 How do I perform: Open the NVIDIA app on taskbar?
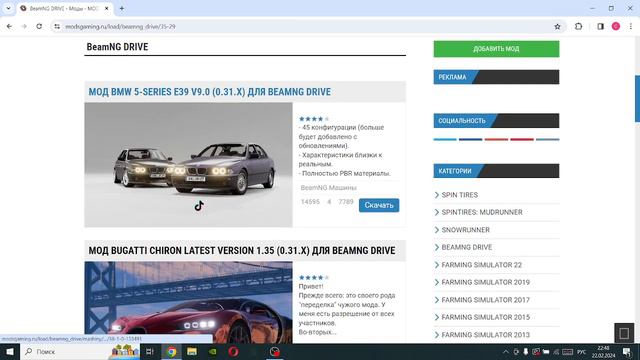[x=213, y=351]
